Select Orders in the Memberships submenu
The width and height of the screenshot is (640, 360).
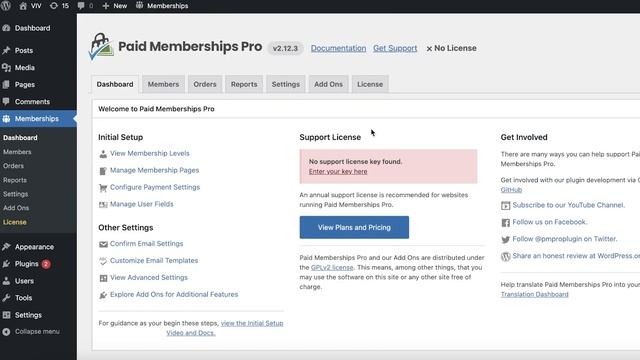click(x=13, y=166)
